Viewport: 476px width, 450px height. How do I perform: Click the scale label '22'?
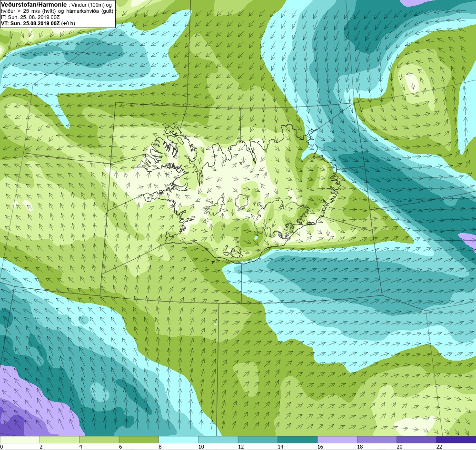pos(439,447)
